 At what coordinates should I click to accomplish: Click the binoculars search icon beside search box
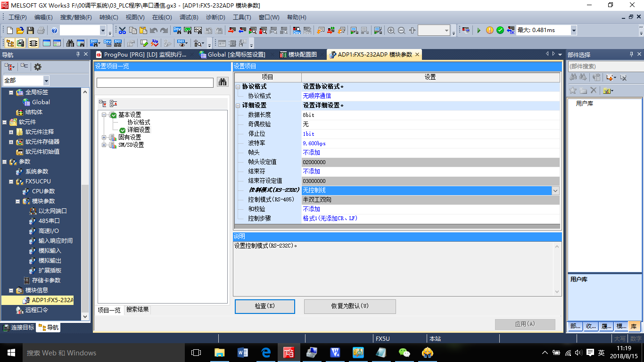222,82
